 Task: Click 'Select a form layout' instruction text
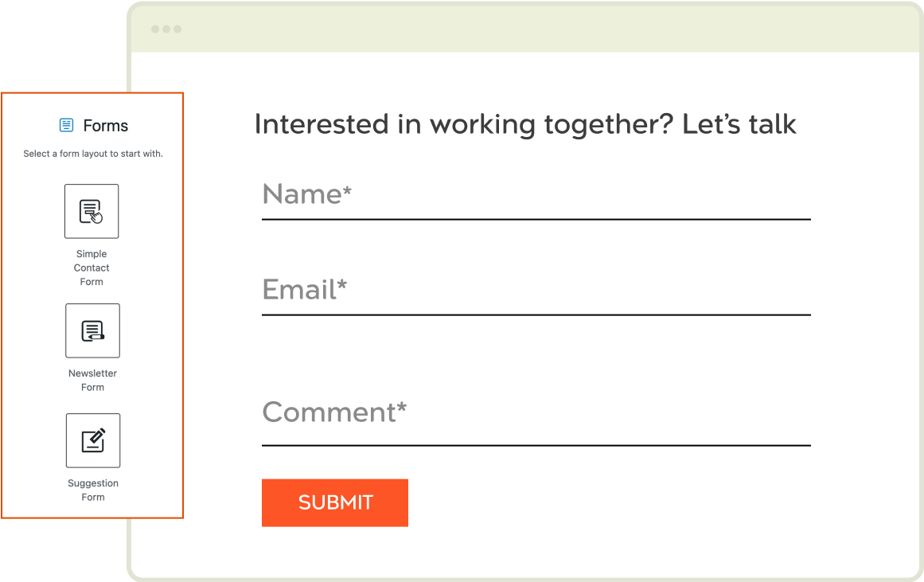coord(93,154)
